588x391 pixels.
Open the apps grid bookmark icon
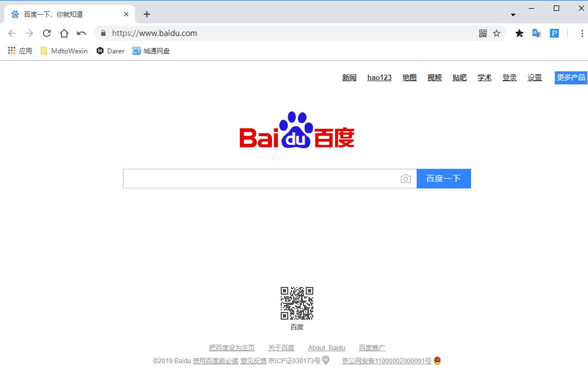(x=11, y=51)
